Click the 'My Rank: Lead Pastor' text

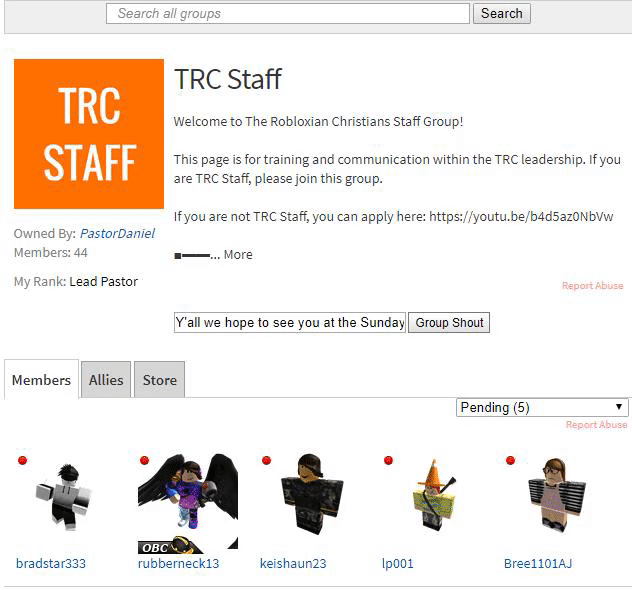(76, 281)
